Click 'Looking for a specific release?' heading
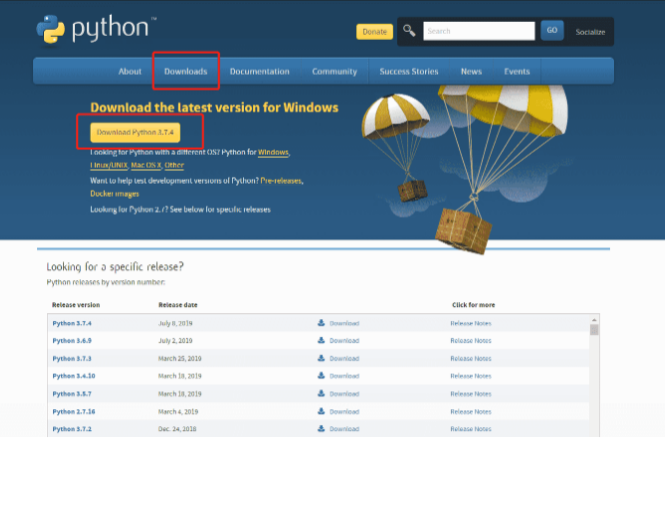 click(115, 267)
